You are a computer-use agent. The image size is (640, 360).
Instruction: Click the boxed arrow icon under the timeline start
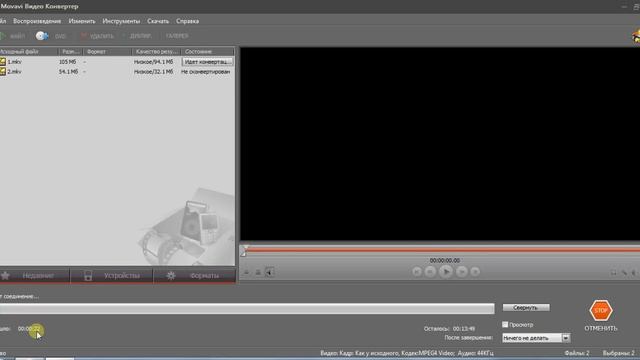click(x=269, y=272)
